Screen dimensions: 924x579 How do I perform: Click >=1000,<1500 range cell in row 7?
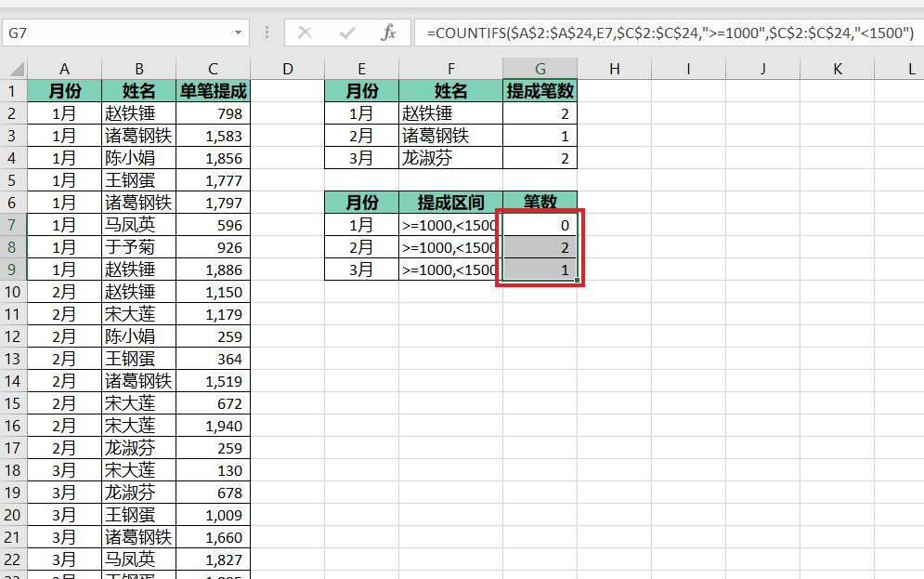point(450,225)
